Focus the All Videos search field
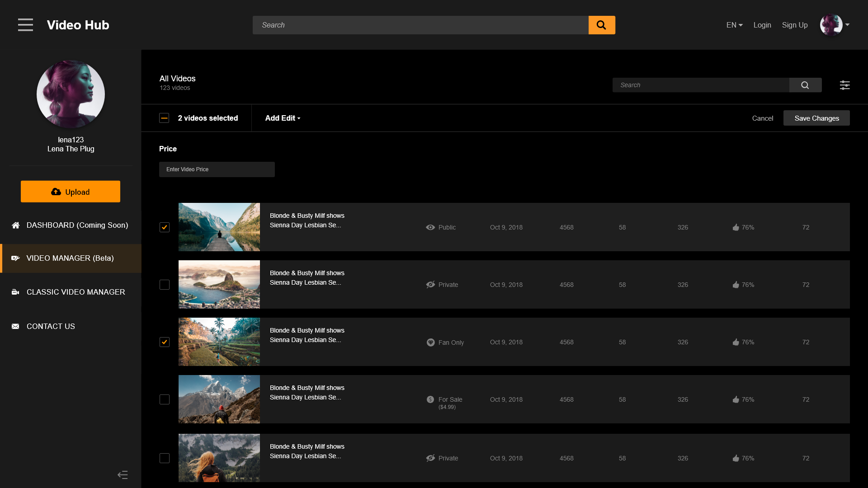The height and width of the screenshot is (488, 868). click(x=701, y=85)
